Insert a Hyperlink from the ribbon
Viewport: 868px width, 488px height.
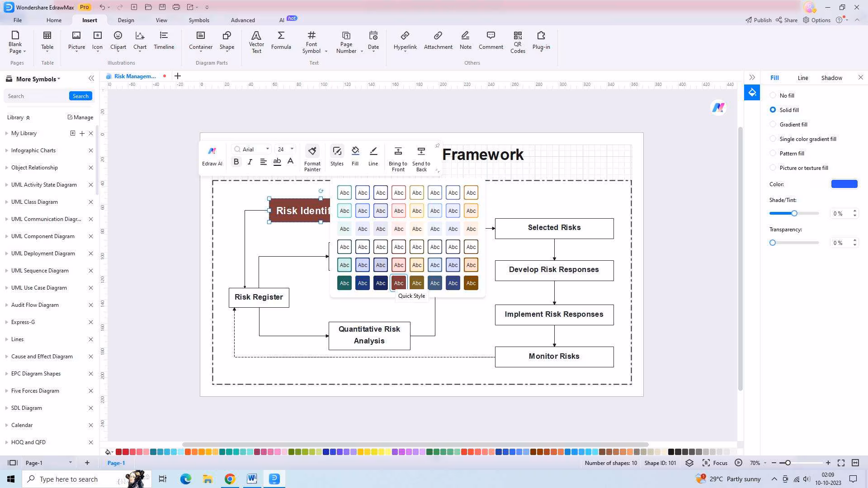click(405, 41)
